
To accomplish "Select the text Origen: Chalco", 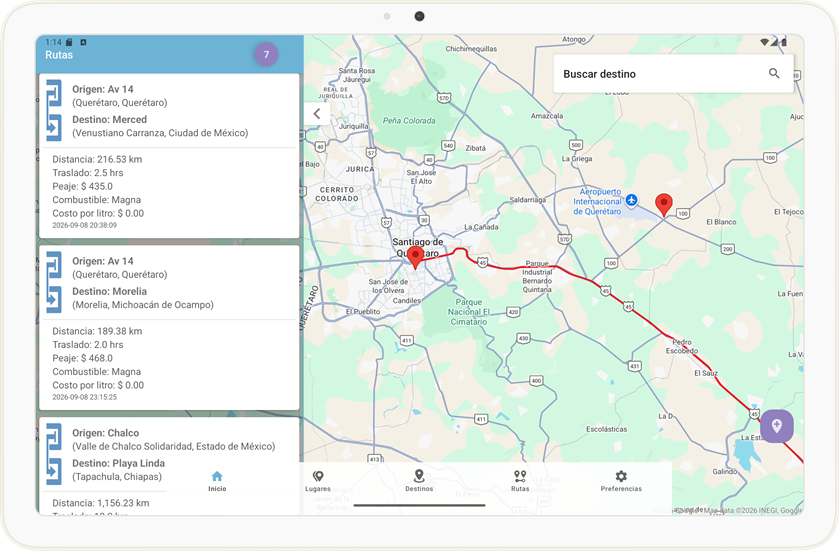I will tap(105, 433).
